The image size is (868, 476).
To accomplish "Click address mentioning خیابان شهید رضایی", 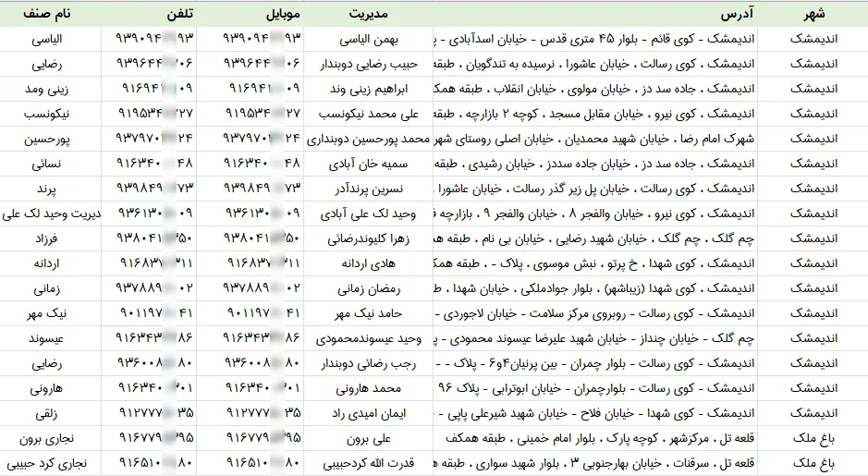I will [x=595, y=238].
